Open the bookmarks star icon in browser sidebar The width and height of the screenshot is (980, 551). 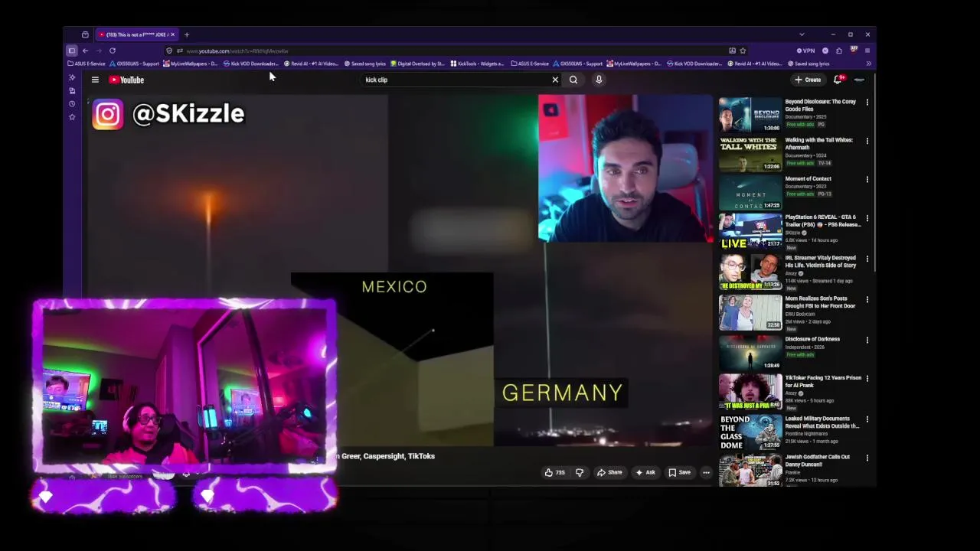[x=72, y=117]
